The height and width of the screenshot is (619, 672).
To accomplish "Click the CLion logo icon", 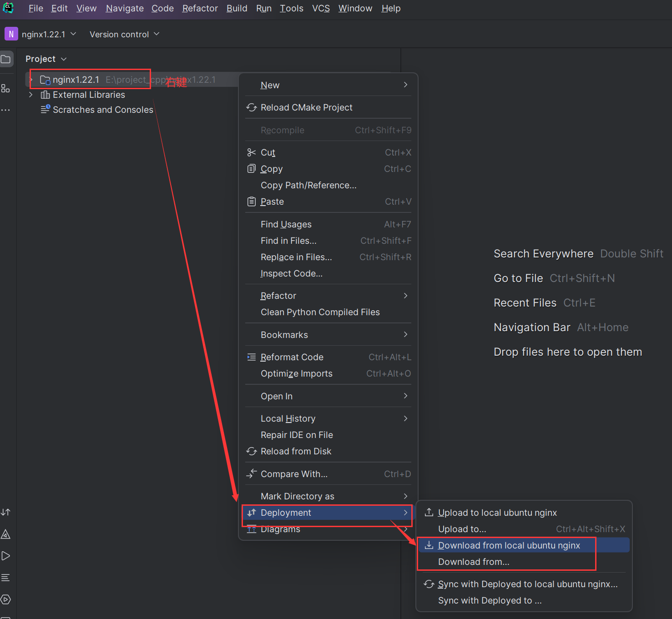I will 8,8.
